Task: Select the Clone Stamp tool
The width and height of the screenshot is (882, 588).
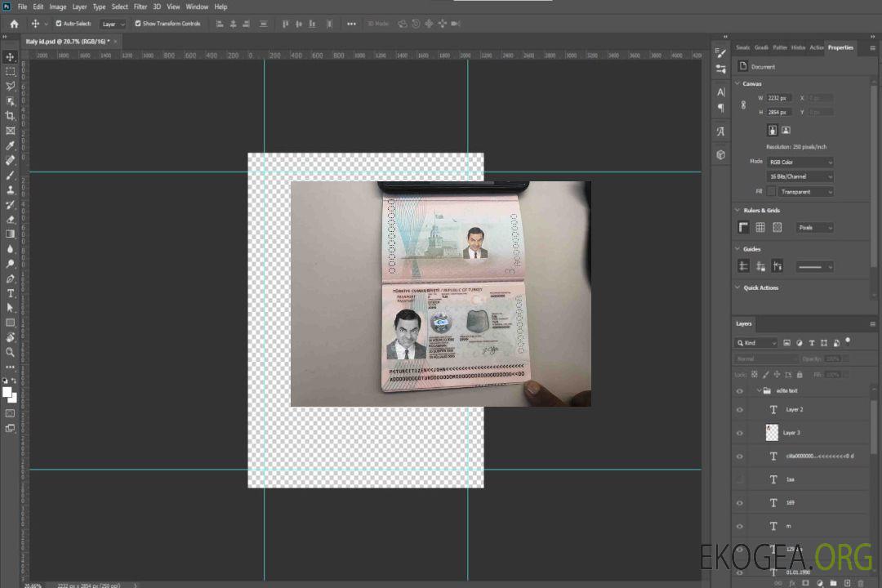Action: pos(10,189)
